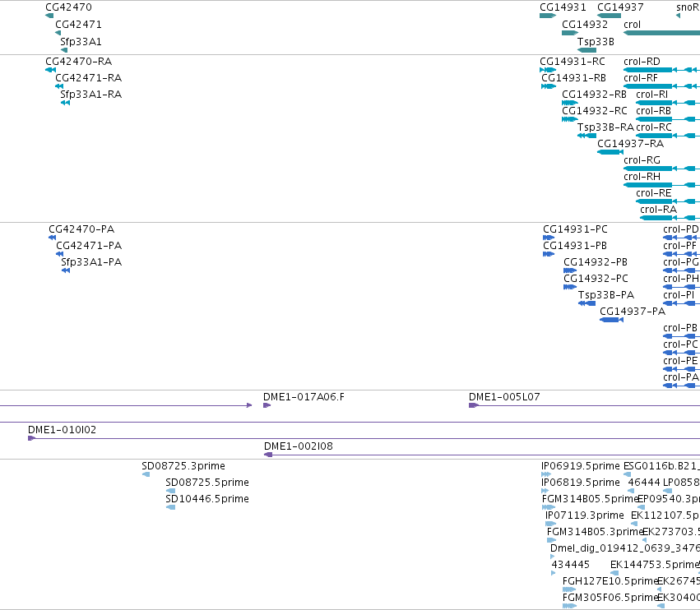Click transcript Sfp33A1-RA label

91,95
